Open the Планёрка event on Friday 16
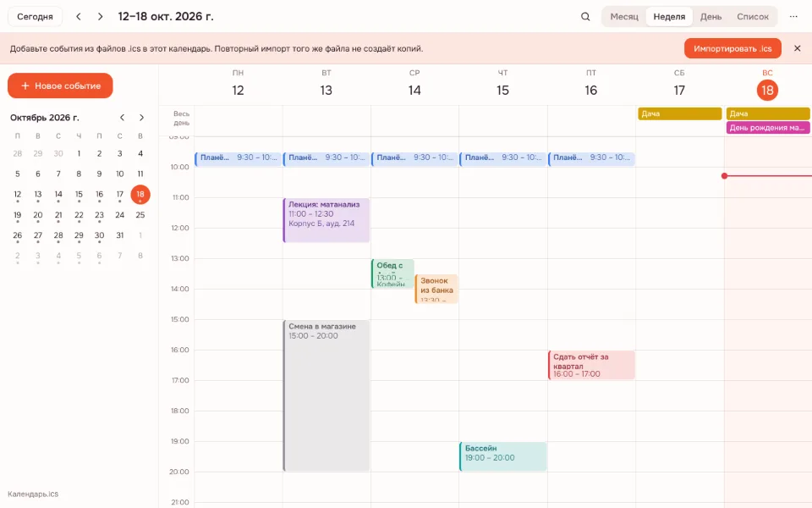The width and height of the screenshot is (812, 508). 591,158
